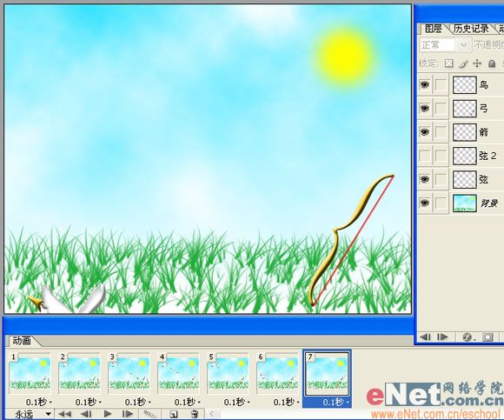Select the 弓 layer thumbnail
This screenshot has height=420, width=504.
coord(465,109)
